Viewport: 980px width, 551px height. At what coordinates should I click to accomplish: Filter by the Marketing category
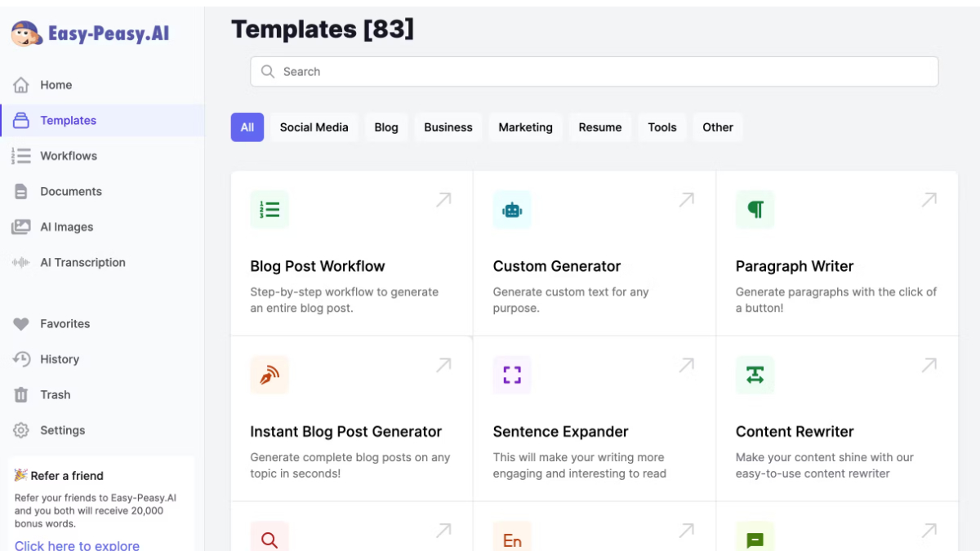click(526, 127)
